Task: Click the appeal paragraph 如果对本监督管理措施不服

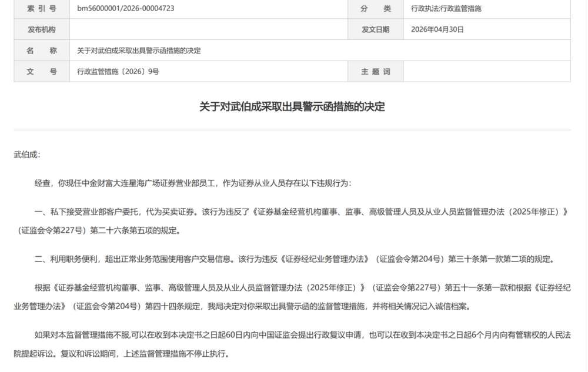Action: point(292,344)
